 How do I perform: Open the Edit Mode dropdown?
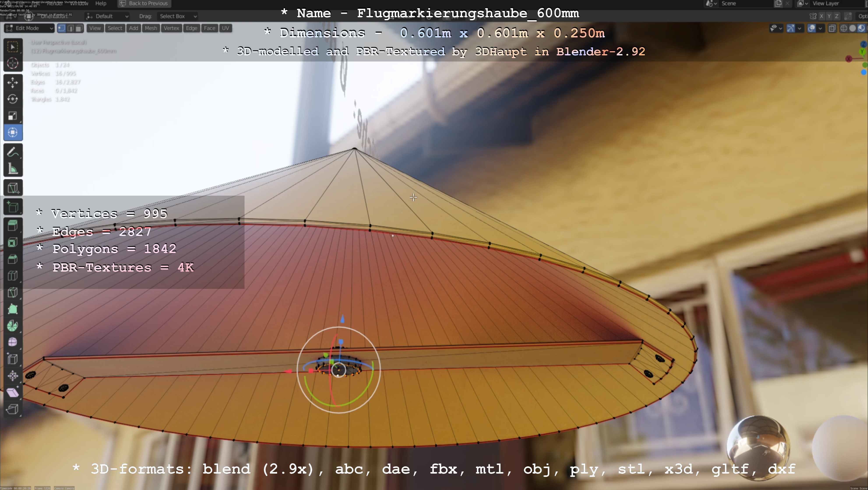(29, 28)
